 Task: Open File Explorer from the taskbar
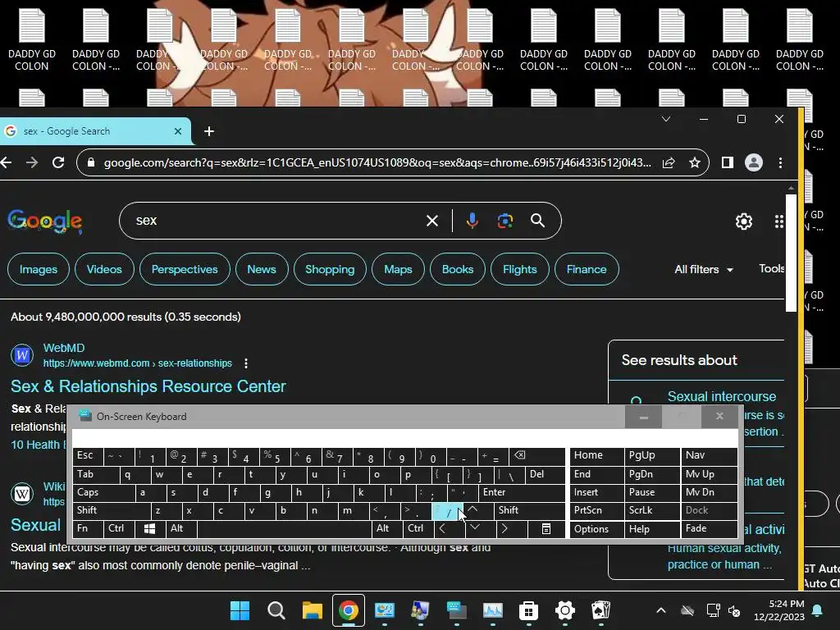click(x=313, y=610)
